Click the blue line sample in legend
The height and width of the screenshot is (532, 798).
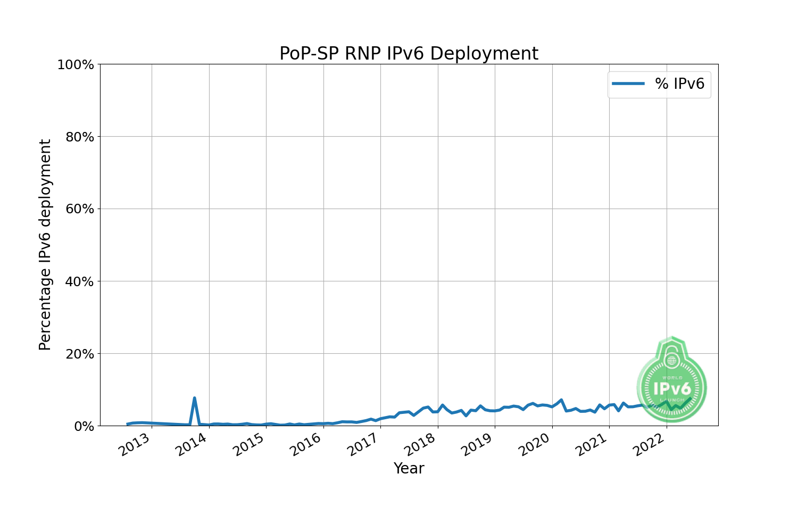[x=628, y=84]
